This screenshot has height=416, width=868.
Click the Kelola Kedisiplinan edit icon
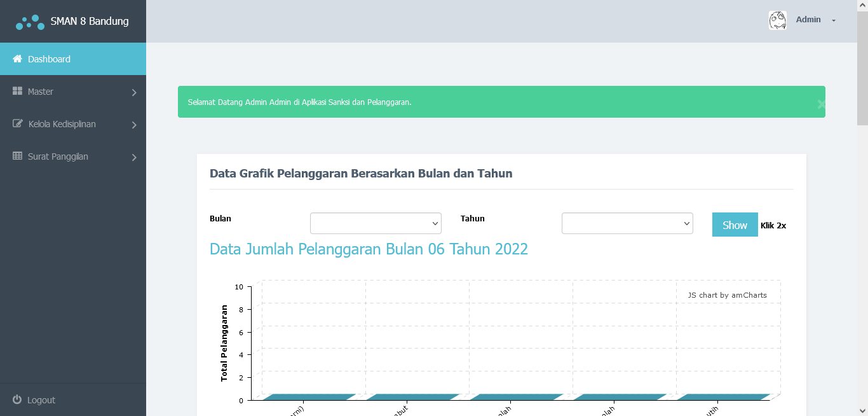18,124
